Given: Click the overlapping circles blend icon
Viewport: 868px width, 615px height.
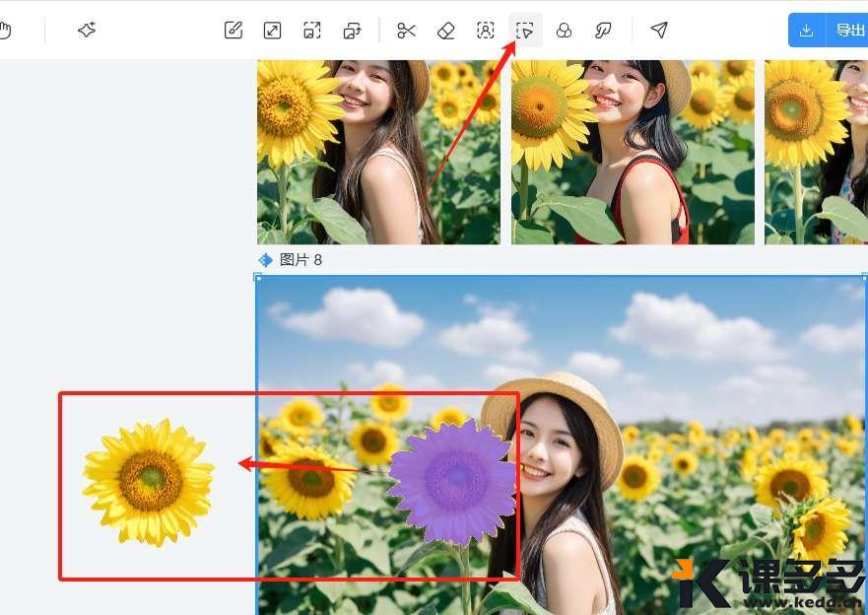Looking at the screenshot, I should (565, 31).
